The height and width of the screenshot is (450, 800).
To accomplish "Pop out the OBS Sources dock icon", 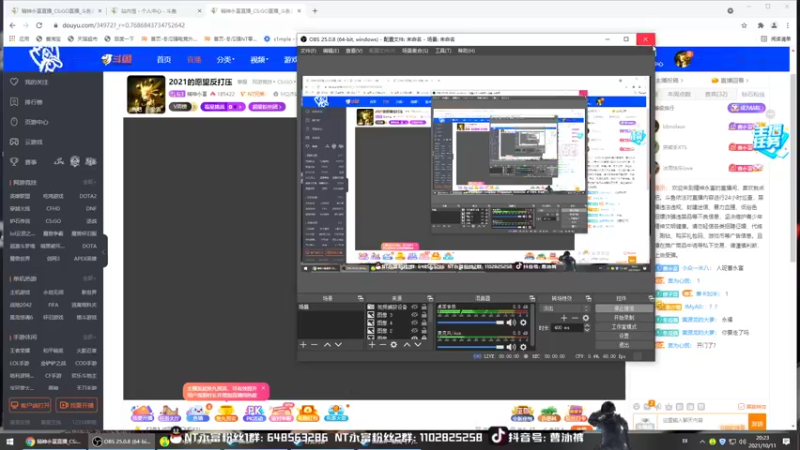I will (430, 298).
